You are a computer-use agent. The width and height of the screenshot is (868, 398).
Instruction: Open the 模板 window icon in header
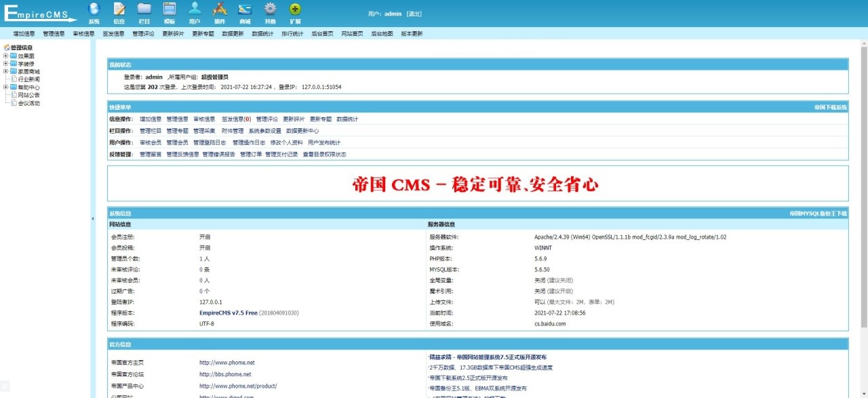[170, 9]
